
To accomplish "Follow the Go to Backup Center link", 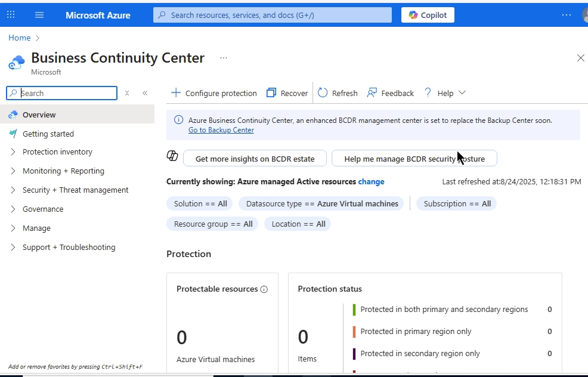I will coord(221,130).
